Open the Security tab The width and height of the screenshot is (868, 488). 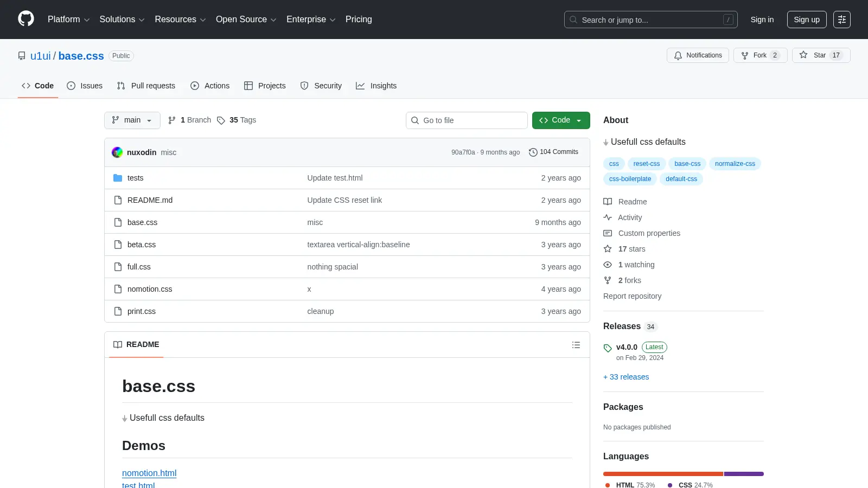coord(321,86)
